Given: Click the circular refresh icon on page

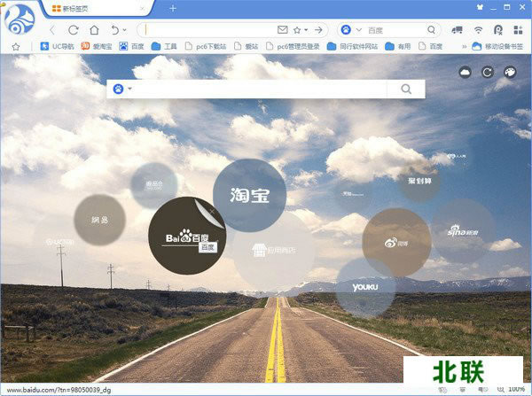Looking at the screenshot, I should 488,73.
